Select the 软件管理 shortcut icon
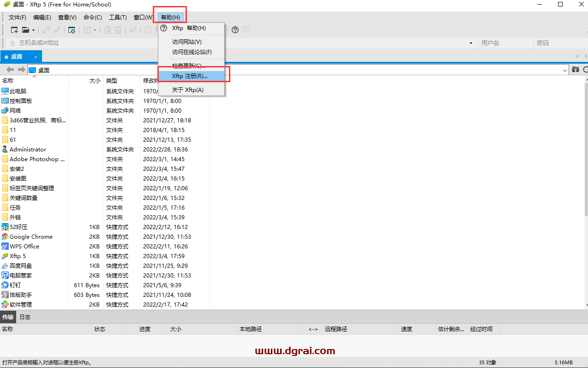The height and width of the screenshot is (368, 588). [x=5, y=305]
